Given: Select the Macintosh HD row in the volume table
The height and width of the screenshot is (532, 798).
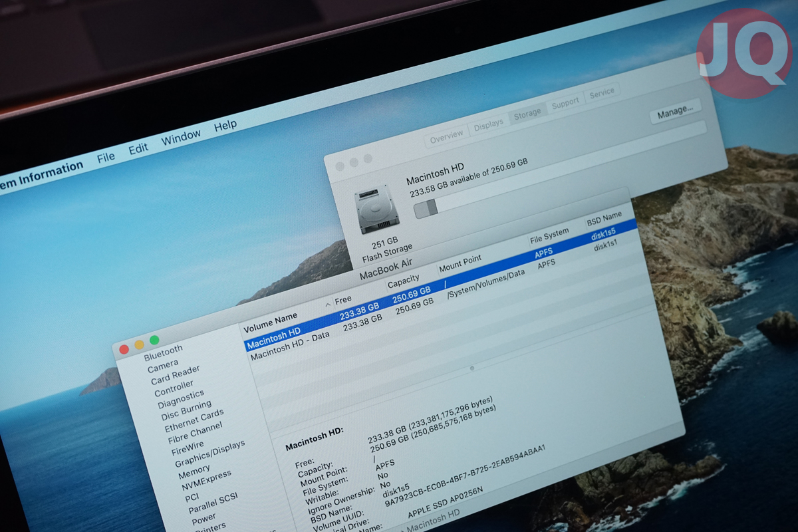Looking at the screenshot, I should (x=441, y=285).
